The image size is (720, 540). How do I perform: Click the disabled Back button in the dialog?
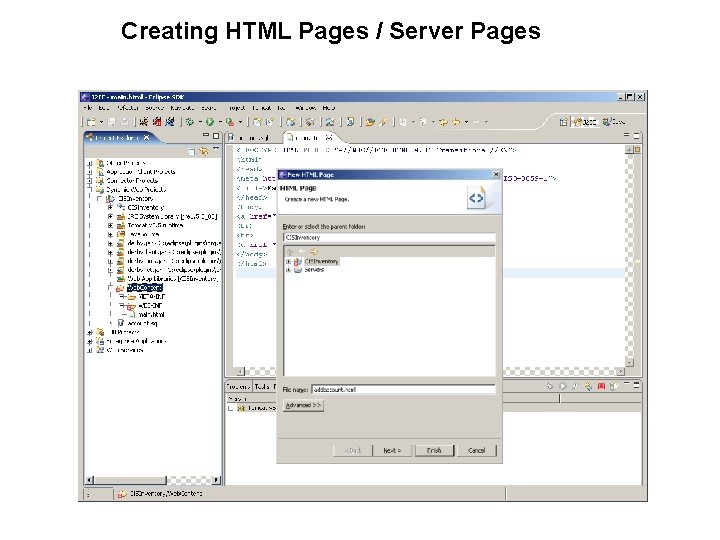tap(353, 450)
